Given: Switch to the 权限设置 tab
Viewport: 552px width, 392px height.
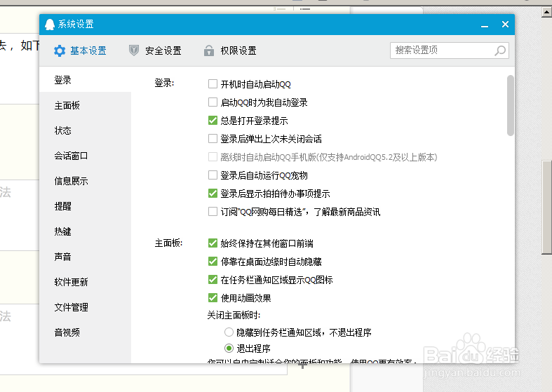Looking at the screenshot, I should coord(230,50).
